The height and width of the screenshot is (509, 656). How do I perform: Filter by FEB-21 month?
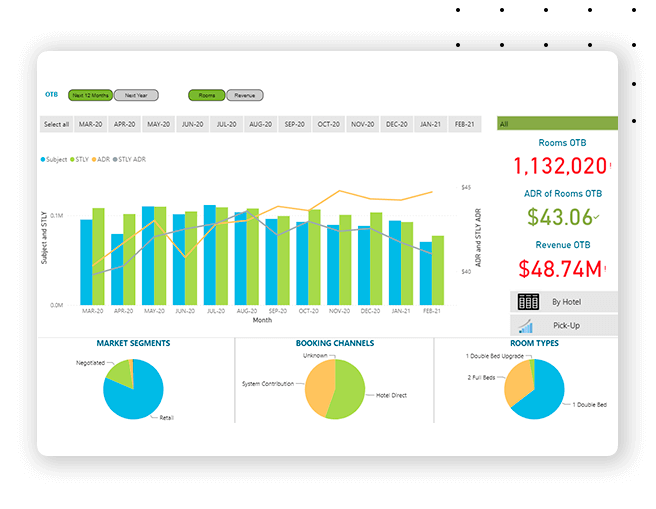click(x=465, y=124)
